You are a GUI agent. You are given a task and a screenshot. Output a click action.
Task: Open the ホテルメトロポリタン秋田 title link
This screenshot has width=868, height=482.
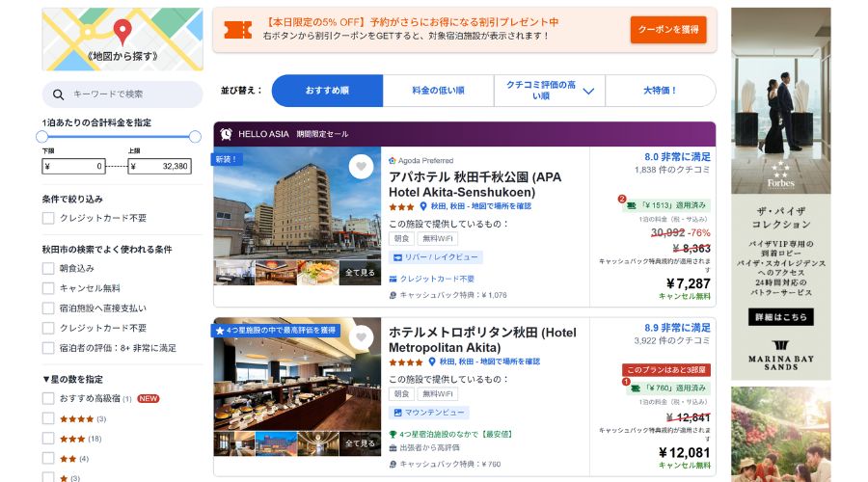[482, 339]
